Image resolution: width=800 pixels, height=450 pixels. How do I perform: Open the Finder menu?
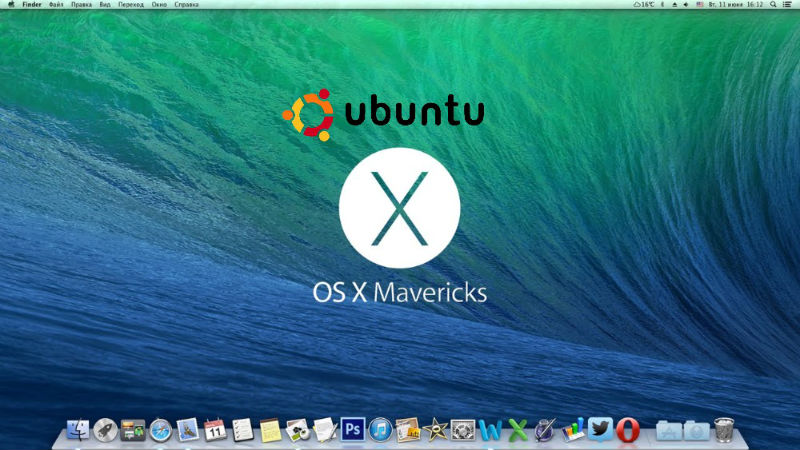click(32, 4)
